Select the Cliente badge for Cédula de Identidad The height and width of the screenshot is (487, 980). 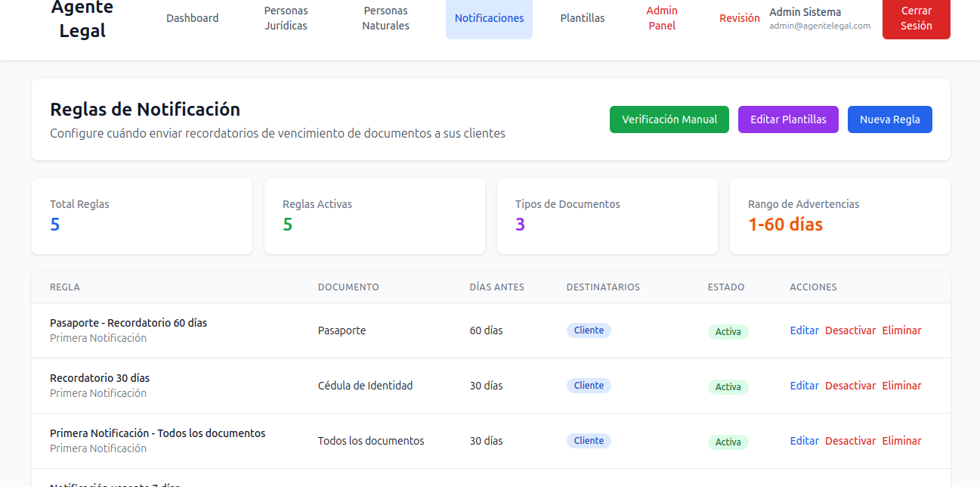coord(589,385)
